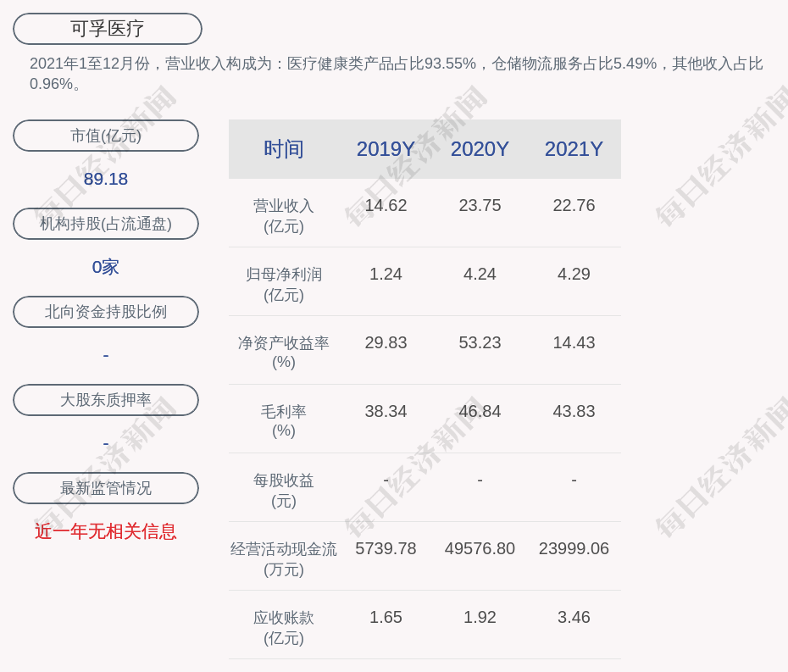The width and height of the screenshot is (788, 672).
Task: Click 2021Y revenue value 22.76
Action: [574, 205]
